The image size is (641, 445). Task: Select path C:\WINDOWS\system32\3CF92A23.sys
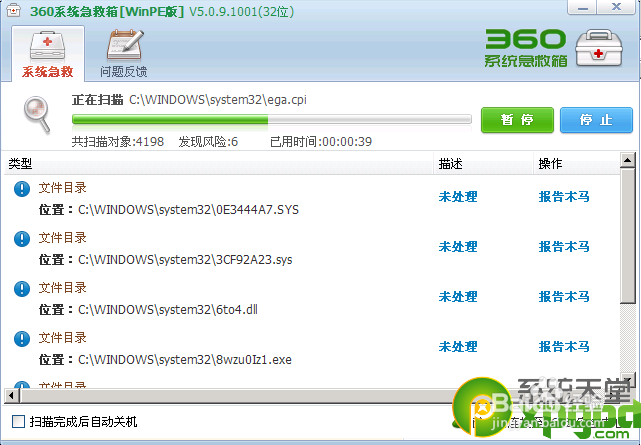tap(185, 260)
